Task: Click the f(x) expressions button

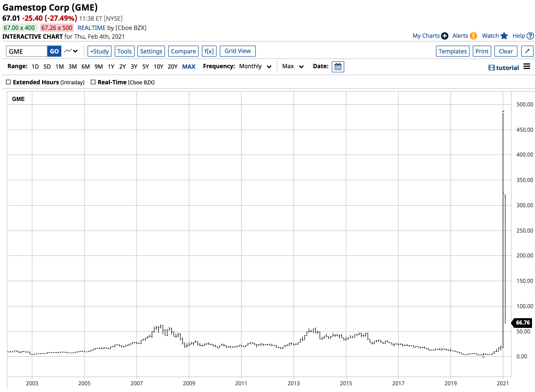Action: point(209,51)
